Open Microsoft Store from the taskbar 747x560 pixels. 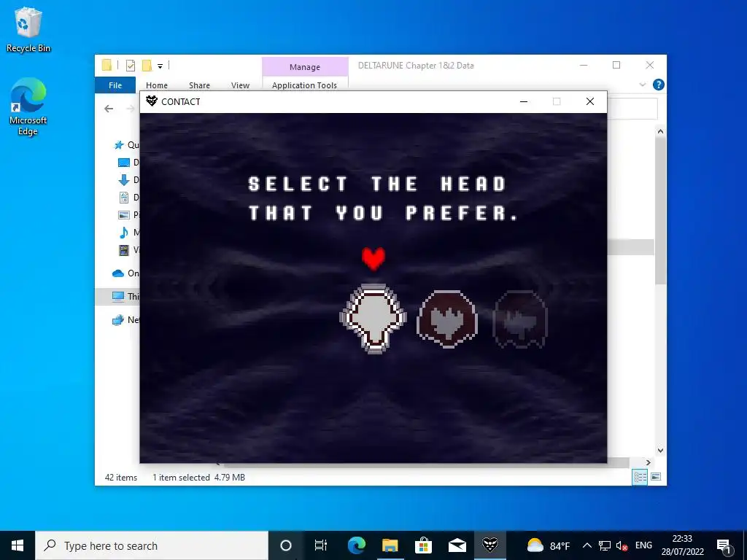[x=423, y=545]
